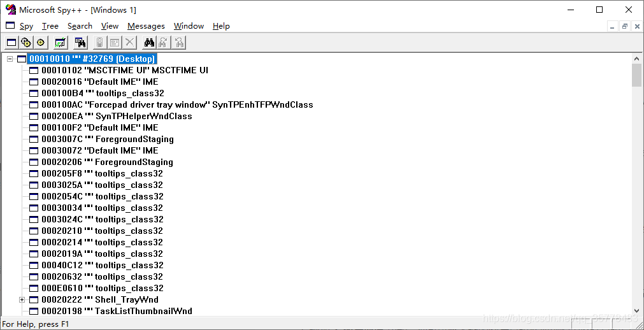Select 00030072 "Default IME" row
This screenshot has width=644, height=330.
pyautogui.click(x=99, y=151)
